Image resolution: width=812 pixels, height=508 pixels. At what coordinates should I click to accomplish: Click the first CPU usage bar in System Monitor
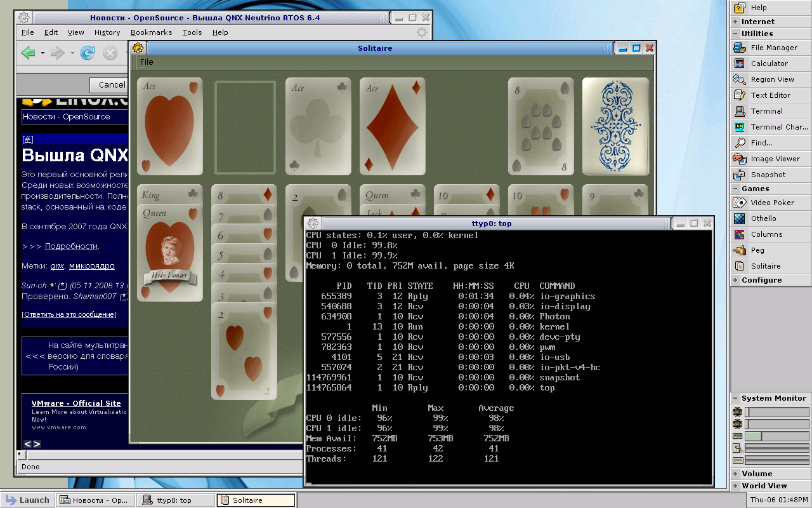point(776,411)
